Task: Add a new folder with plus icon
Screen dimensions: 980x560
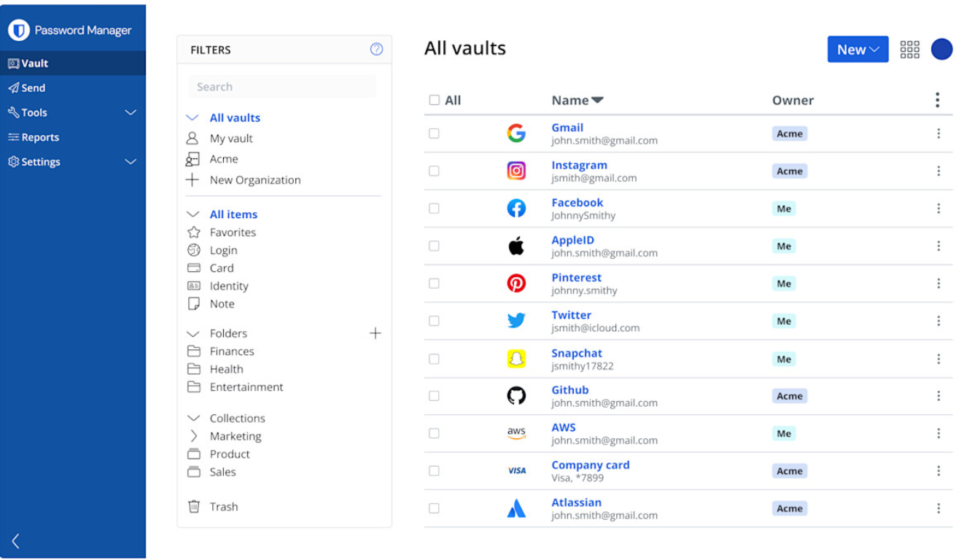Action: (375, 333)
